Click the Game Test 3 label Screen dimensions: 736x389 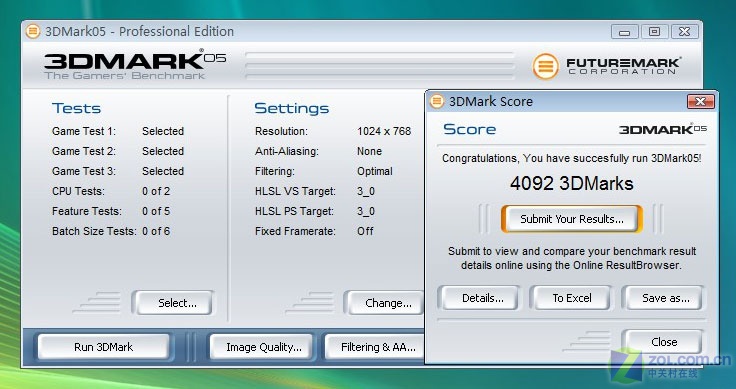(84, 171)
